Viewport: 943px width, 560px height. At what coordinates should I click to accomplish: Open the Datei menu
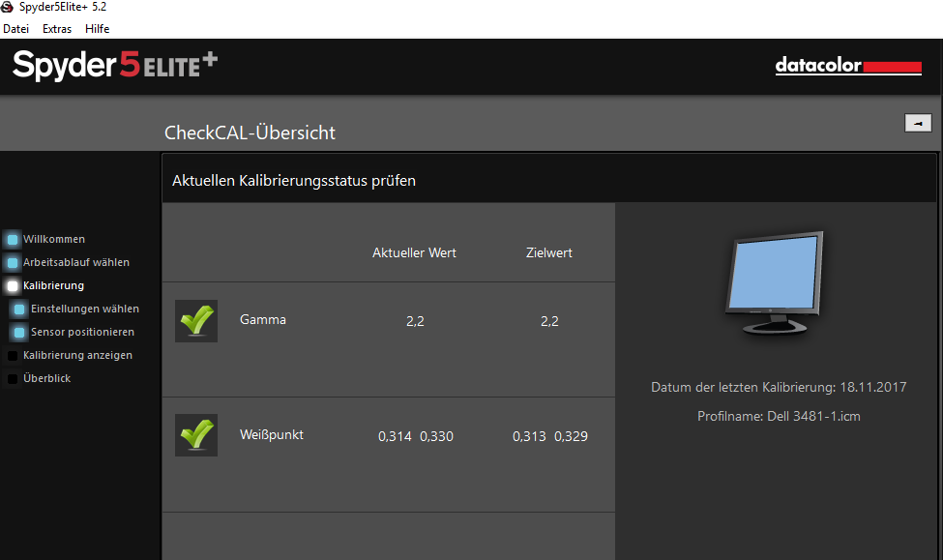[15, 29]
